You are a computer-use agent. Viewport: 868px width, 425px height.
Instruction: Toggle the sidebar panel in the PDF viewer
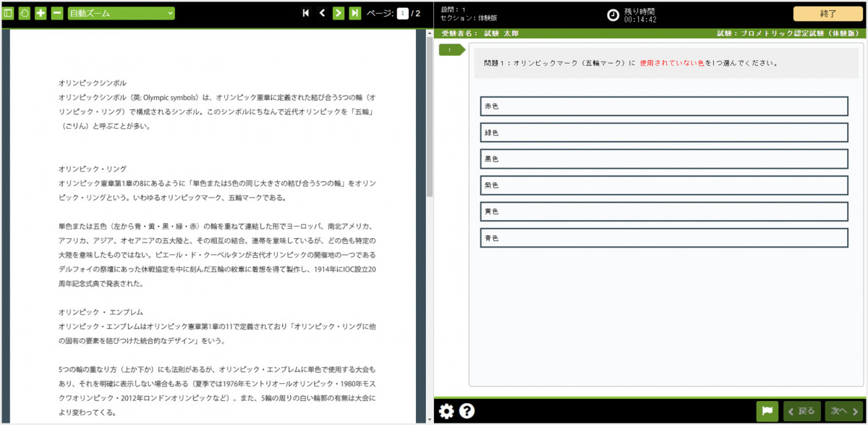[x=9, y=12]
